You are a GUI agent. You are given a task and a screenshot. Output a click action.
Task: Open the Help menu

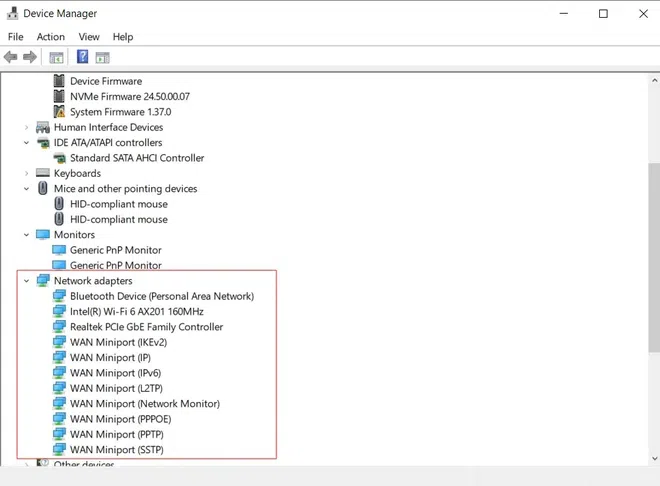click(123, 37)
